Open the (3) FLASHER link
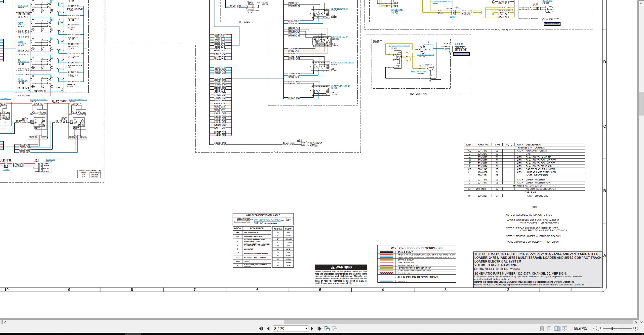This screenshot has width=644, height=335. [x=51, y=160]
